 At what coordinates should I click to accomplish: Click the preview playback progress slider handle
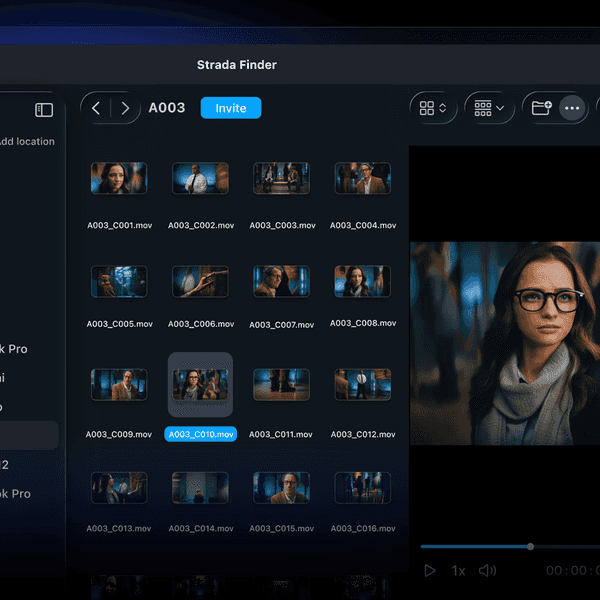530,546
